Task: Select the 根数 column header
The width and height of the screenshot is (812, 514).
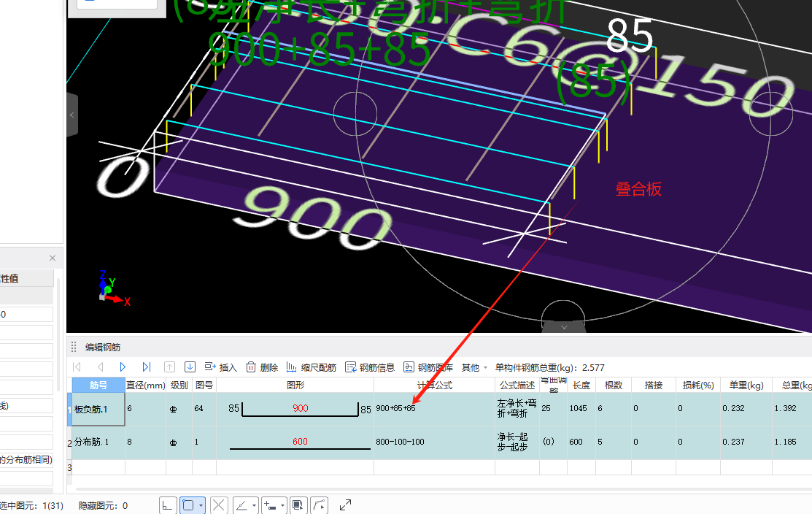Action: tap(613, 385)
